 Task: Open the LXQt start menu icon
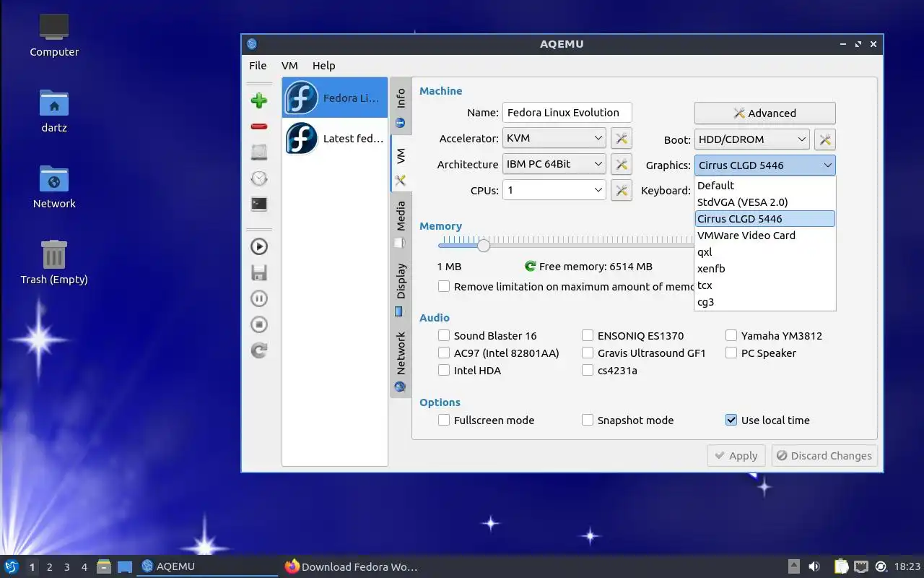click(12, 566)
